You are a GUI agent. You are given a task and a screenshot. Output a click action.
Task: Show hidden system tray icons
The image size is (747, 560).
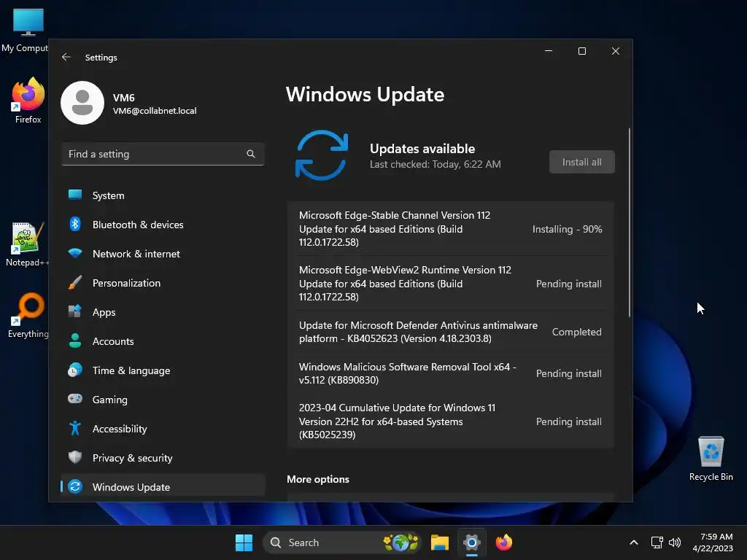[634, 542]
